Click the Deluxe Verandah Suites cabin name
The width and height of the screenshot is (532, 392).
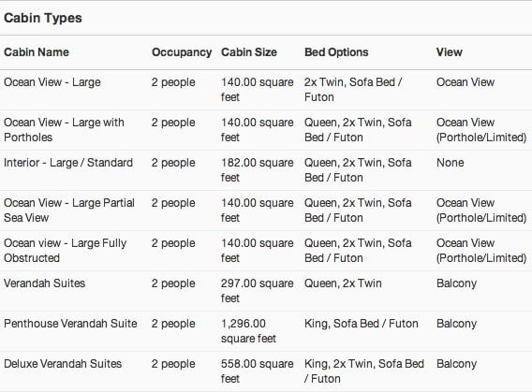point(63,364)
